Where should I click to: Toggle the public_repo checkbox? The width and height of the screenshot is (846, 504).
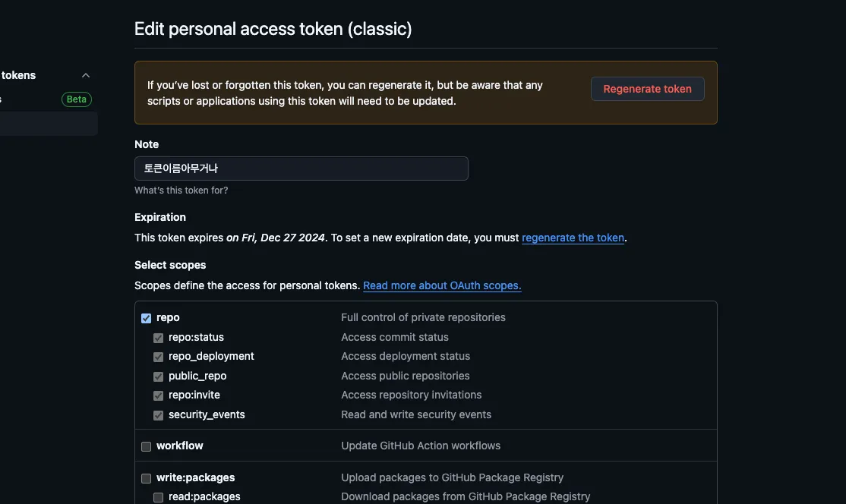pyautogui.click(x=159, y=376)
